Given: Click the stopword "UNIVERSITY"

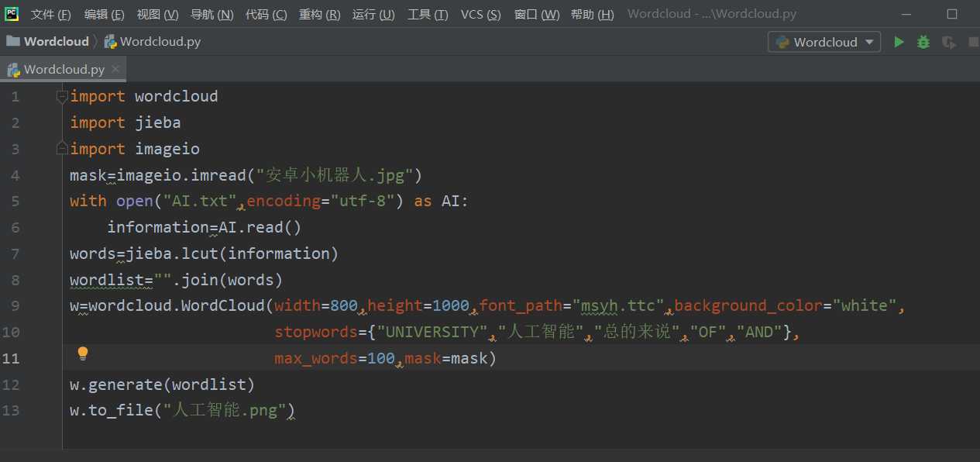Looking at the screenshot, I should (x=432, y=333).
